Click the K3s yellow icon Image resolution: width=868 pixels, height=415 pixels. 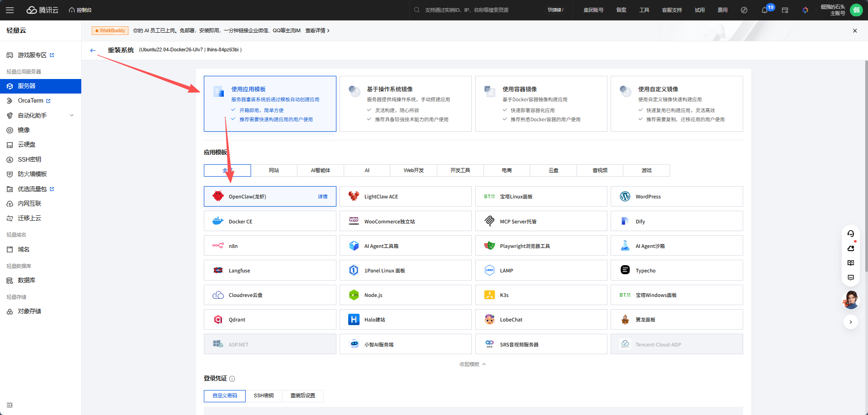point(489,295)
